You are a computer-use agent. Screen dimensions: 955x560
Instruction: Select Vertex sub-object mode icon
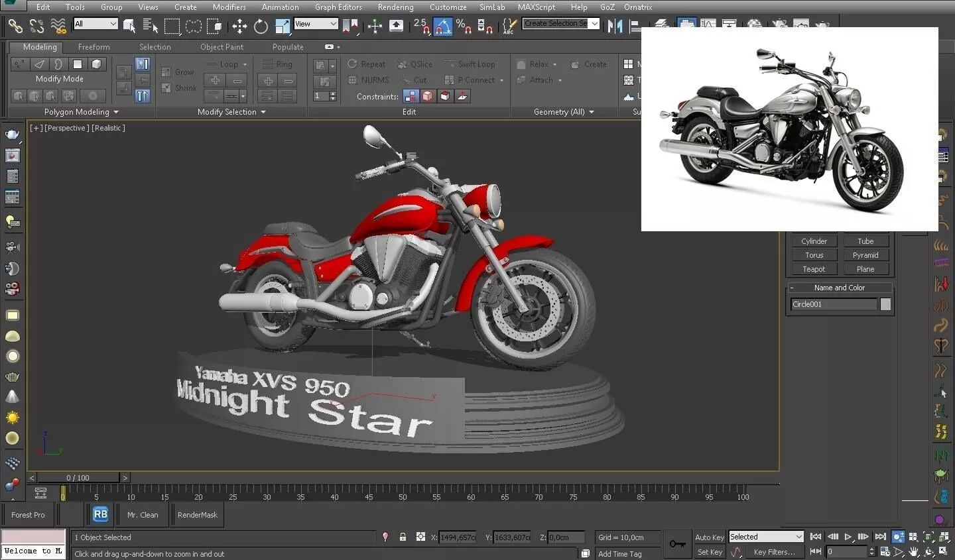[20, 64]
